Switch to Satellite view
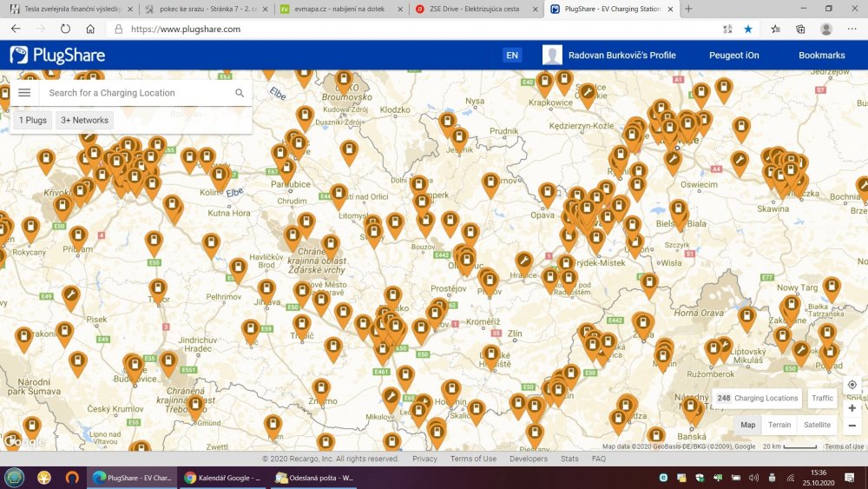 point(817,425)
